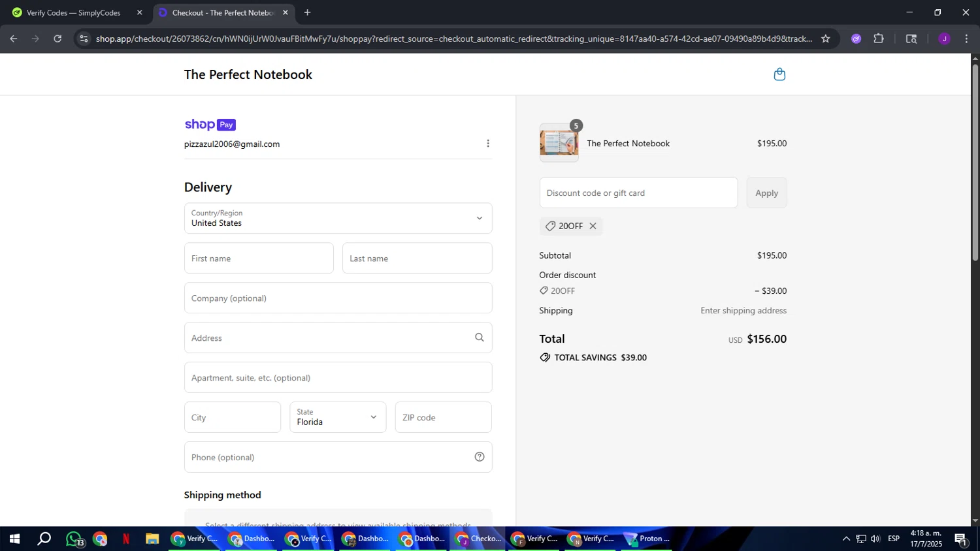Open the tab search icon in toolbar
The height and width of the screenshot is (551, 980).
(x=911, y=39)
